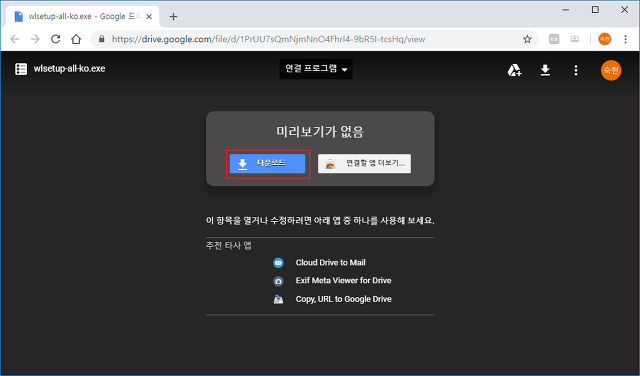The height and width of the screenshot is (376, 640).
Task: Click the browser forward arrow
Action: 35,39
